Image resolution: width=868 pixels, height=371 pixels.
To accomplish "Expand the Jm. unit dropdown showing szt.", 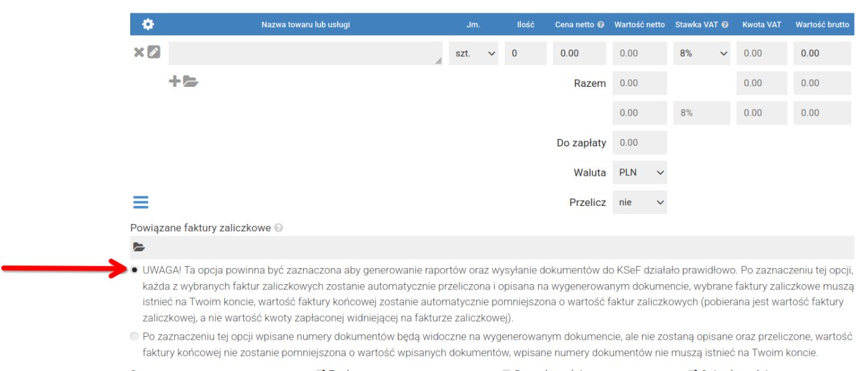I will [473, 53].
